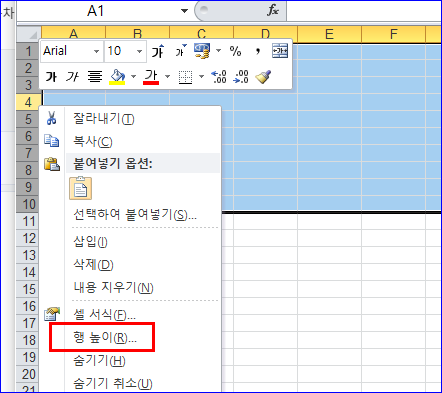Screen dimensions: 442x393
Task: Open 셀 서식(F) dialog
Action: pos(104,314)
